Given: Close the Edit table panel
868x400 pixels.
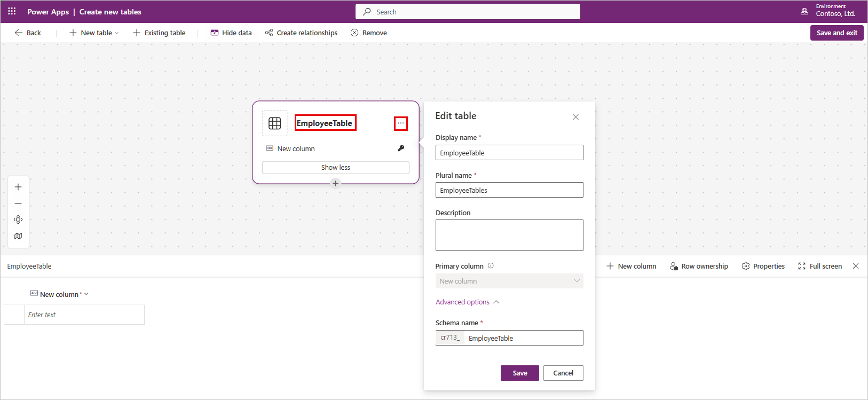Looking at the screenshot, I should (x=575, y=117).
